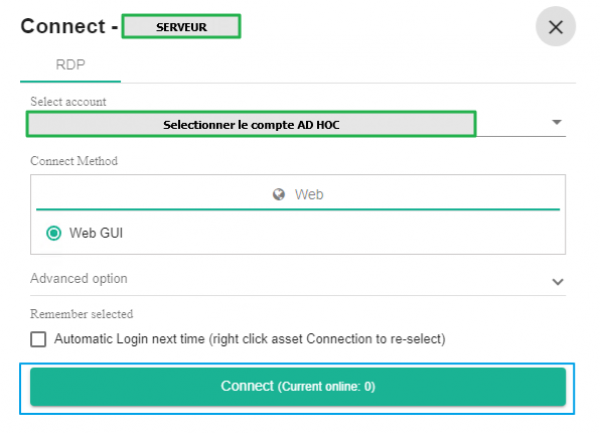Click the "Web" label in connect method

[x=309, y=195]
